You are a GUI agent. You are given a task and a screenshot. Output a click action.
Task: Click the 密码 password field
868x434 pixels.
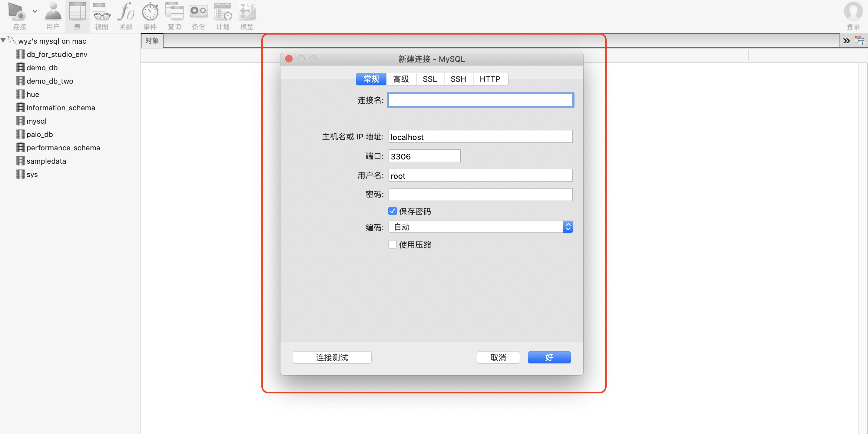pos(480,195)
